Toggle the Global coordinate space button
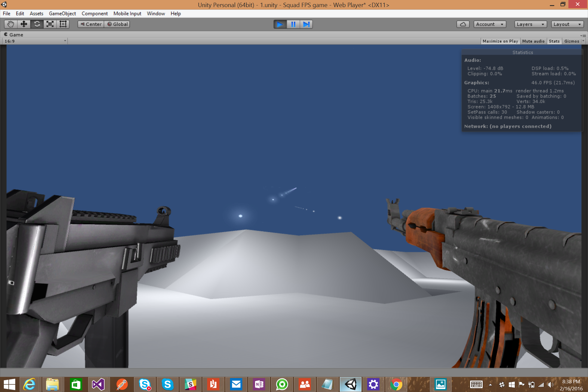588x392 pixels. click(x=117, y=24)
